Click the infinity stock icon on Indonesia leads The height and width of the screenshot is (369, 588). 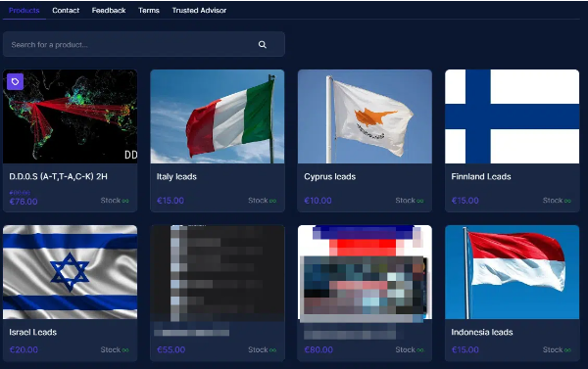click(x=567, y=350)
